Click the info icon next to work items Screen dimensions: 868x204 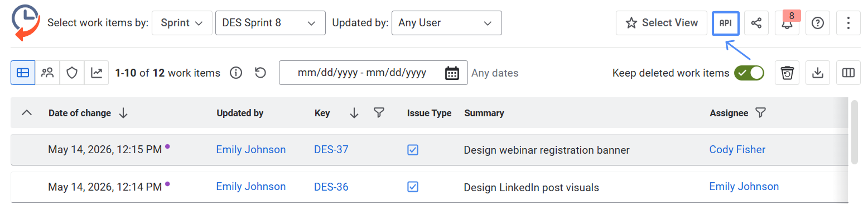pyautogui.click(x=237, y=73)
